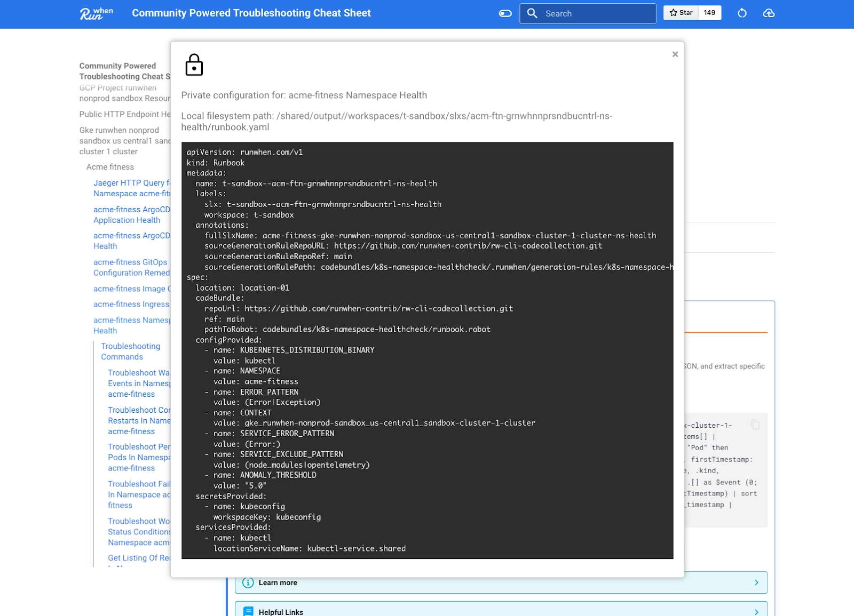
Task: Open Troubleshooting Commands in sidebar
Action: coord(130,351)
